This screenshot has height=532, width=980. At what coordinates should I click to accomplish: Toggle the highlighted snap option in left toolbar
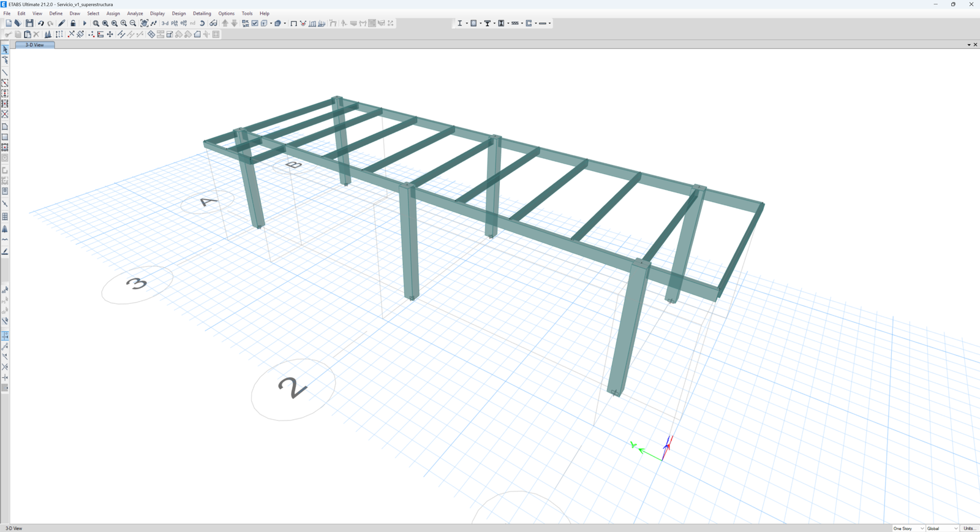point(5,336)
